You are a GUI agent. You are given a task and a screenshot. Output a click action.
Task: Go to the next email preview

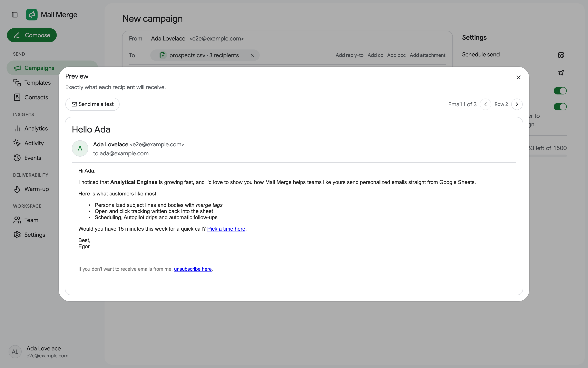click(x=517, y=104)
